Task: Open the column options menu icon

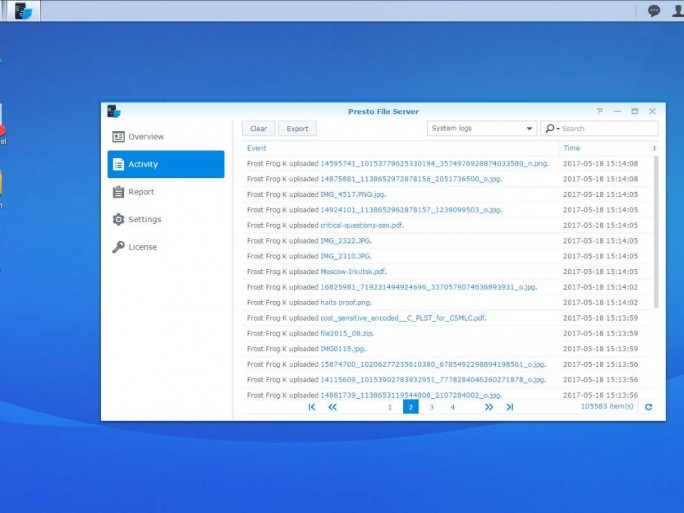Action: (654, 148)
